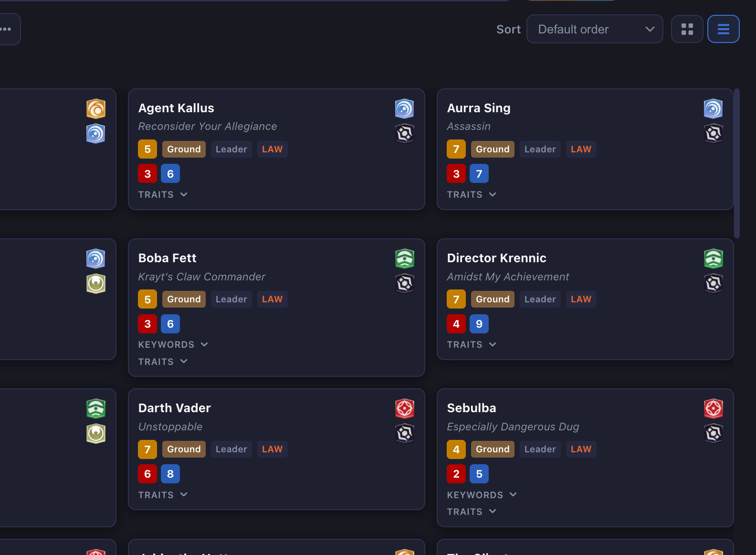Expand Traits on Director Krennic card
Viewport: 756px width, 555px height.
[x=472, y=344]
